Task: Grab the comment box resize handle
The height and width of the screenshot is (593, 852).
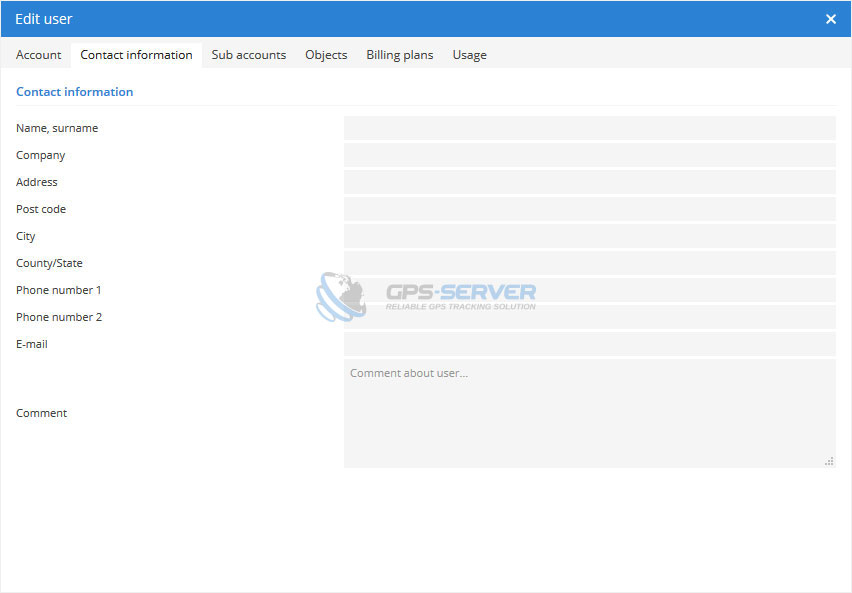Action: click(x=829, y=461)
